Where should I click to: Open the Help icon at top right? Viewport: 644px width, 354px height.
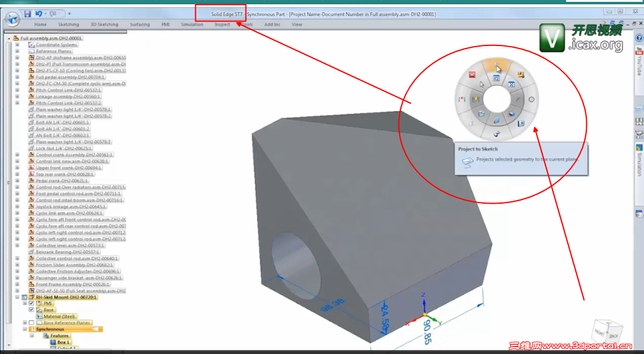tap(638, 38)
